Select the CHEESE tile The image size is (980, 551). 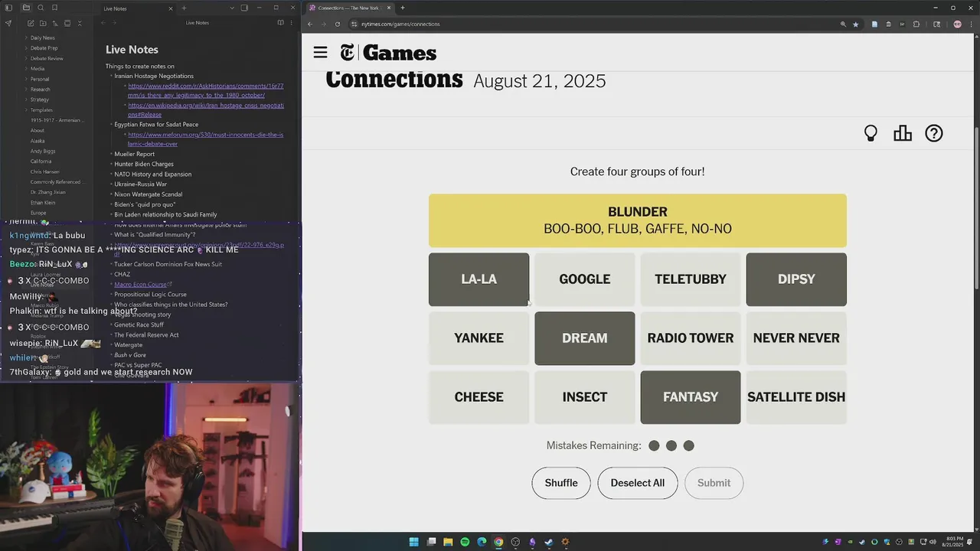(479, 397)
